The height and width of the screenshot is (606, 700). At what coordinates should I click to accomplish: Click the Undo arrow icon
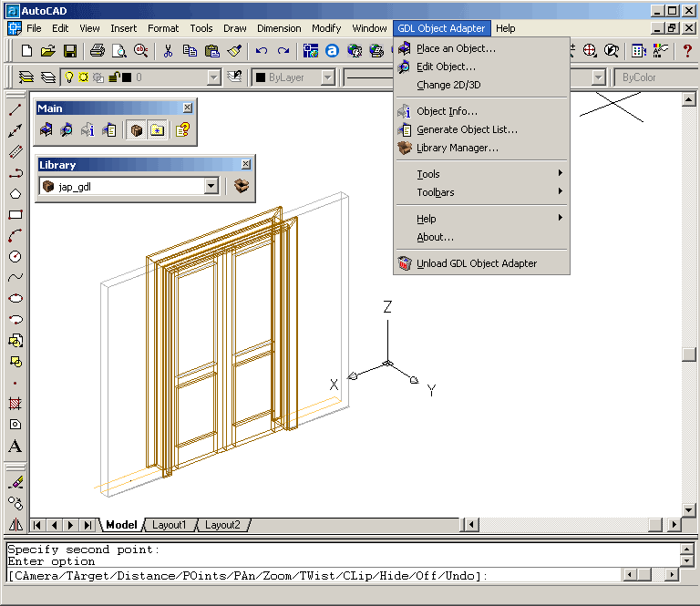tap(262, 51)
